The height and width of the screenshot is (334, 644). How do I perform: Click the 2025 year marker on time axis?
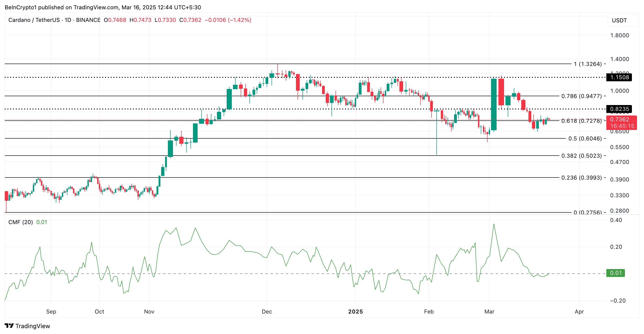coord(355,311)
